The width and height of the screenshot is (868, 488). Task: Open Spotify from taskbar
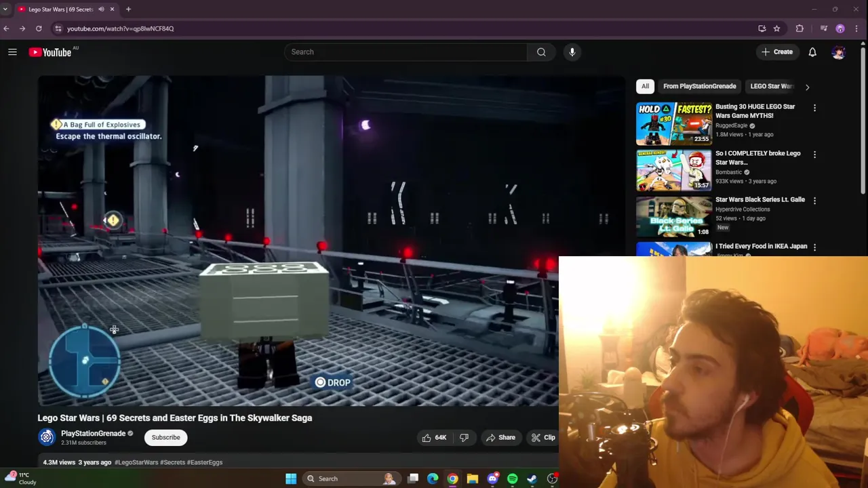(512, 479)
